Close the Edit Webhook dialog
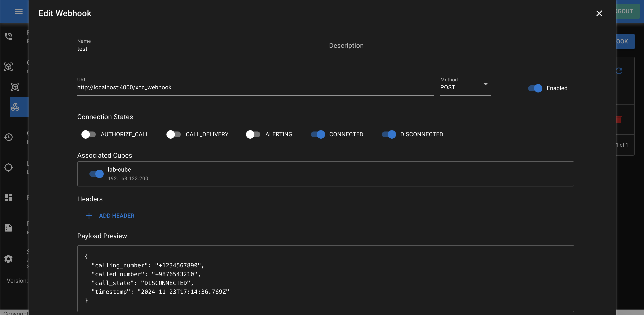Screen dimensions: 644x315 (599, 13)
